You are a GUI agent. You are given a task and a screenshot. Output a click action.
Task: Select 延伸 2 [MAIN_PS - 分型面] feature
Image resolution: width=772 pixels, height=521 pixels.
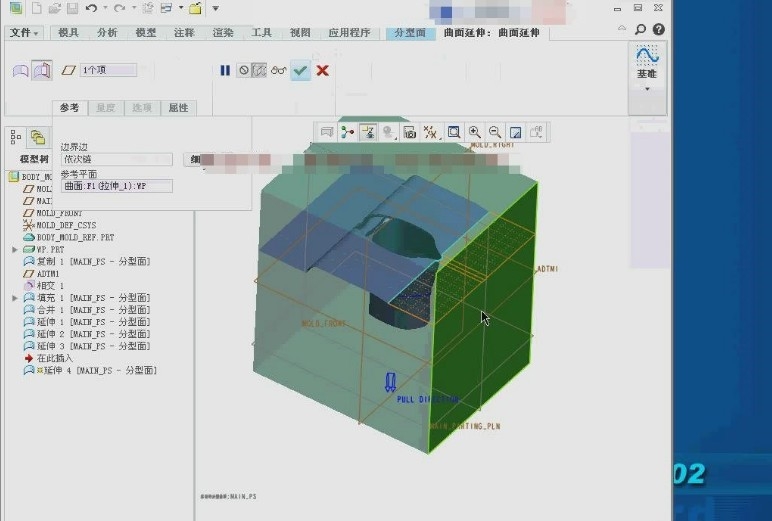(x=87, y=334)
